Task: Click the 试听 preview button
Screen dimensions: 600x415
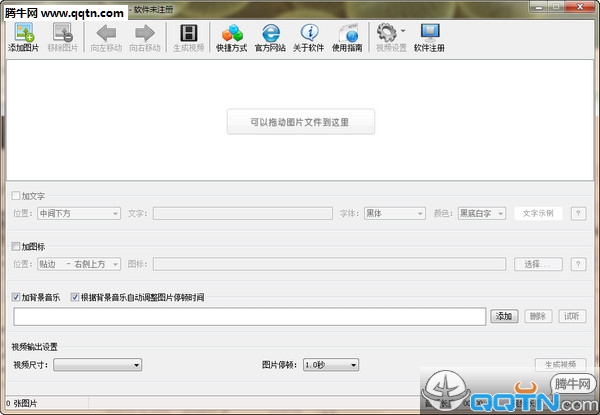Action: [572, 316]
